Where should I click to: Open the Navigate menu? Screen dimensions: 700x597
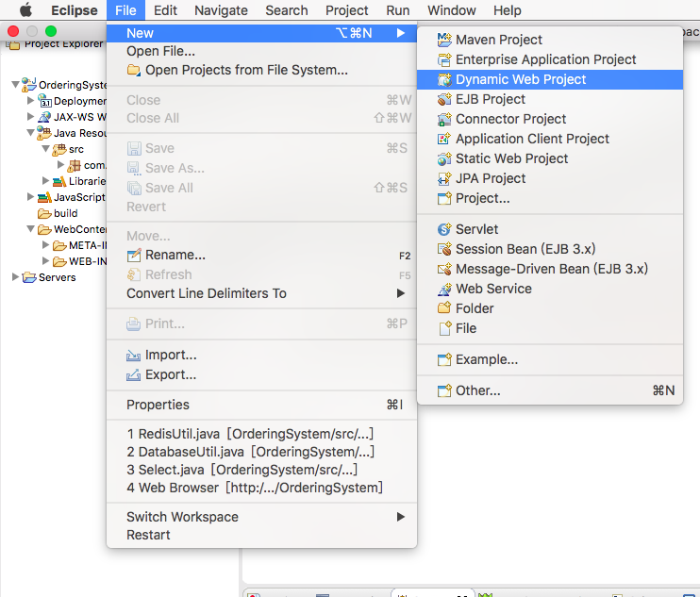(221, 10)
